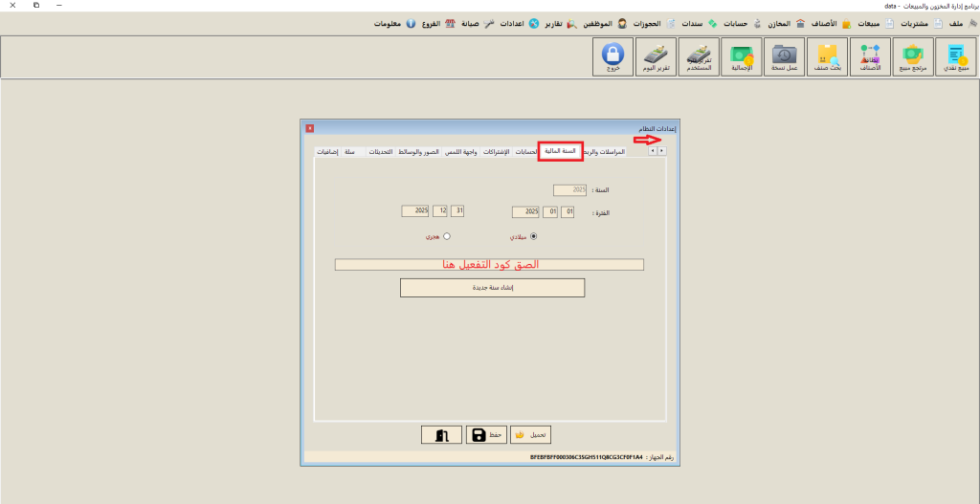Click the item search (بحث صنف) icon
The height and width of the screenshot is (504, 980).
coord(827,58)
